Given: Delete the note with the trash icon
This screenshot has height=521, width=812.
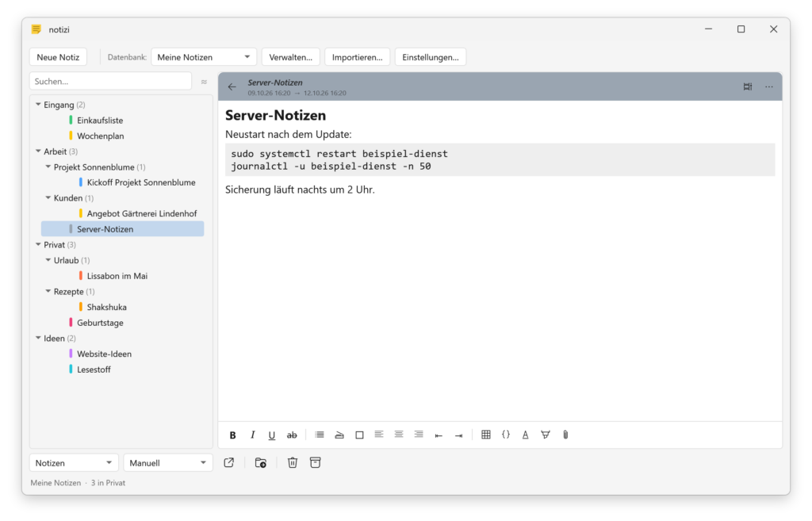Looking at the screenshot, I should (293, 462).
